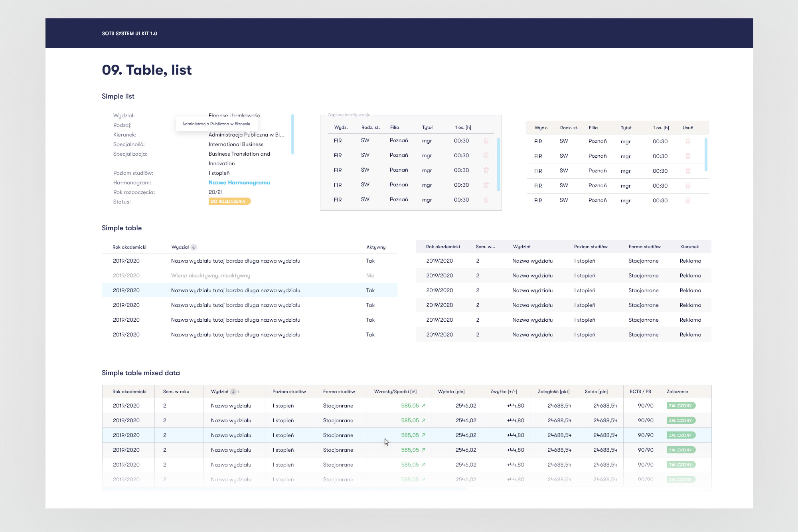798x532 pixels.
Task: Click the scrollbar in Zapisne konfiguracje table
Action: (x=498, y=164)
